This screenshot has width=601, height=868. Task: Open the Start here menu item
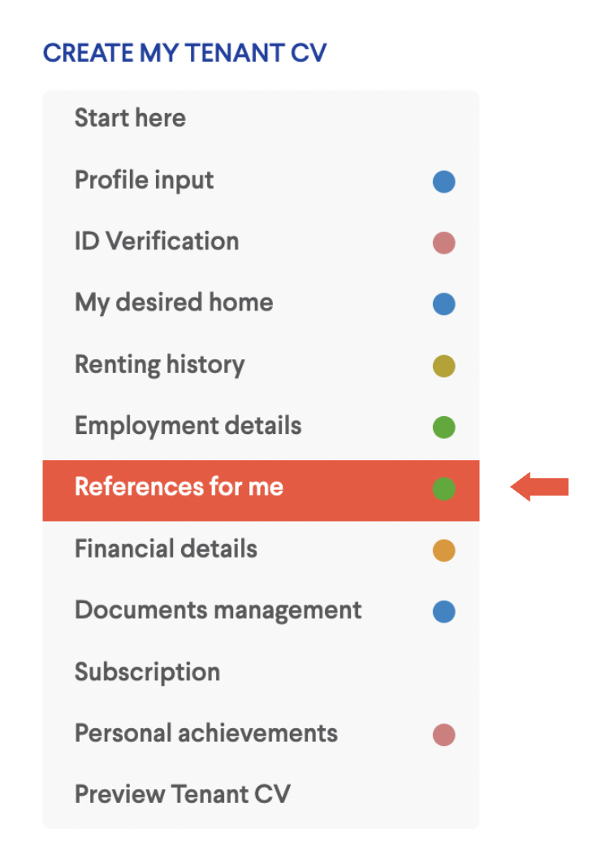click(261, 118)
